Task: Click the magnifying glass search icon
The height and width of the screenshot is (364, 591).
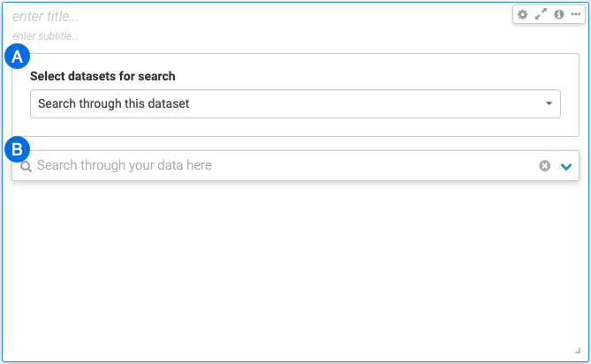Action: tap(26, 166)
